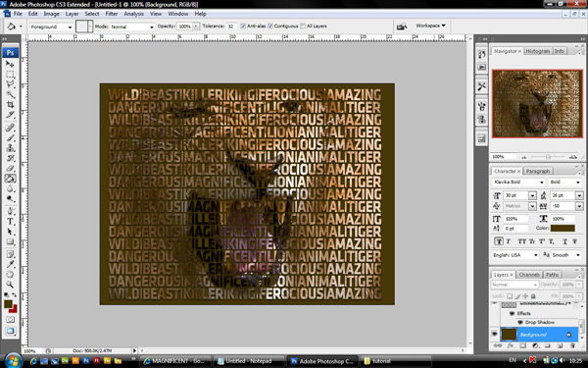This screenshot has height=368, width=588.
Task: Select the Move tool
Action: 10,64
